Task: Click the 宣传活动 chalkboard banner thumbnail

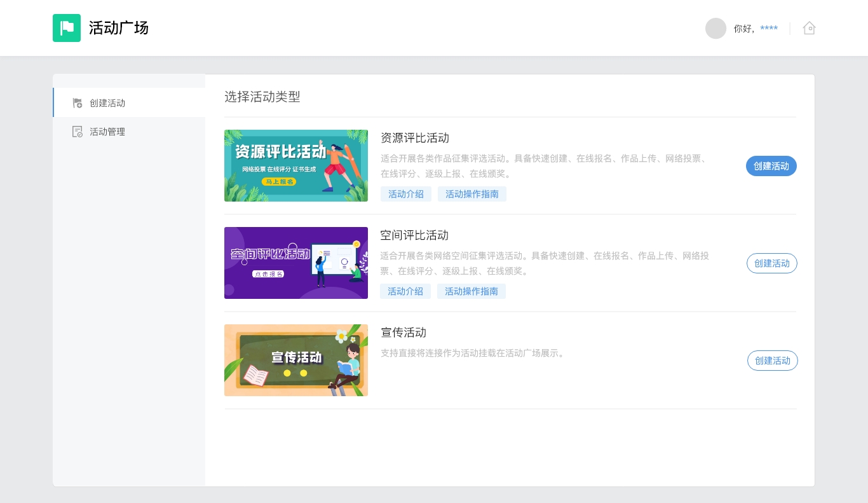Action: 296,361
